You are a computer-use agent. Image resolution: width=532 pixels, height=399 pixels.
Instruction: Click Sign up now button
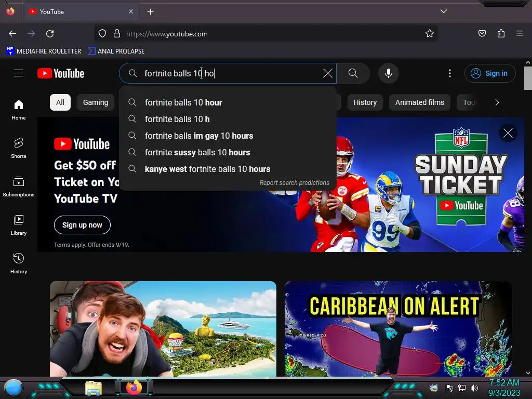click(x=82, y=225)
